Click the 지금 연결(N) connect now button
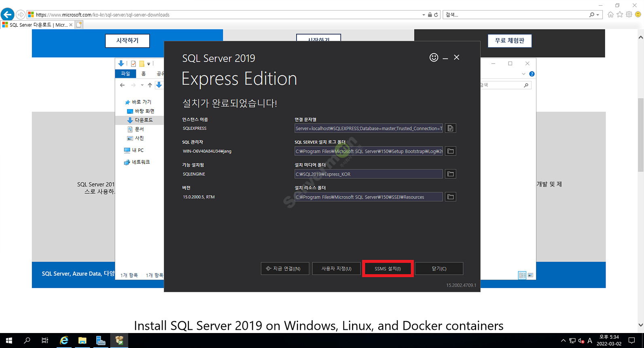This screenshot has width=644, height=348. (x=285, y=269)
